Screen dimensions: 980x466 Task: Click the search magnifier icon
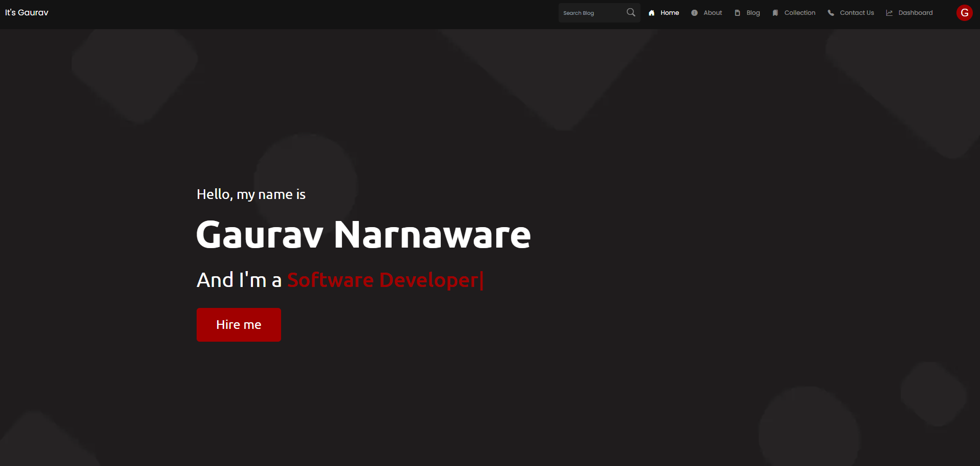point(631,12)
